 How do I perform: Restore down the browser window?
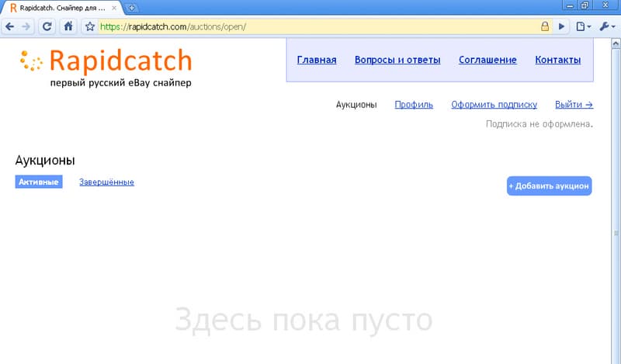(x=585, y=5)
